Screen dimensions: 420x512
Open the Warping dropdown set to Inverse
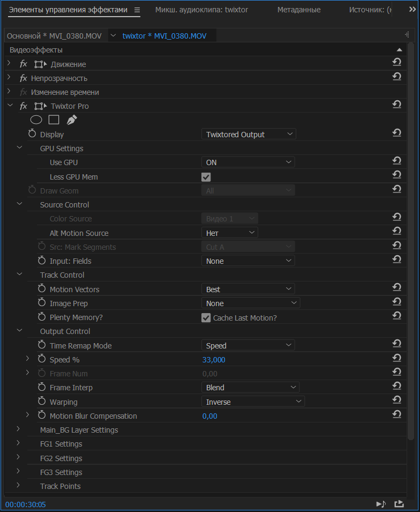[253, 402]
